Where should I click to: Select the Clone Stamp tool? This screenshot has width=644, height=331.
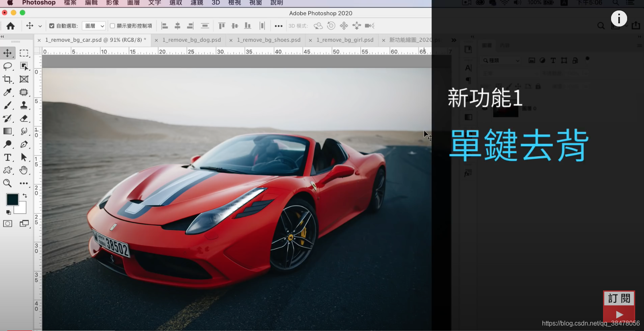click(x=24, y=105)
